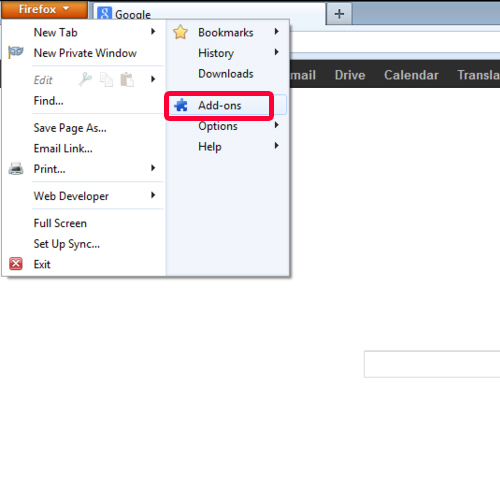Expand the Bookmarks submenu arrow

(x=276, y=32)
